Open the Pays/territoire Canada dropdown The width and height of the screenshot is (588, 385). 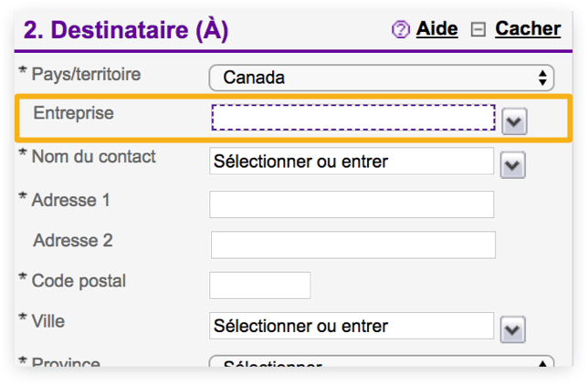(x=382, y=78)
